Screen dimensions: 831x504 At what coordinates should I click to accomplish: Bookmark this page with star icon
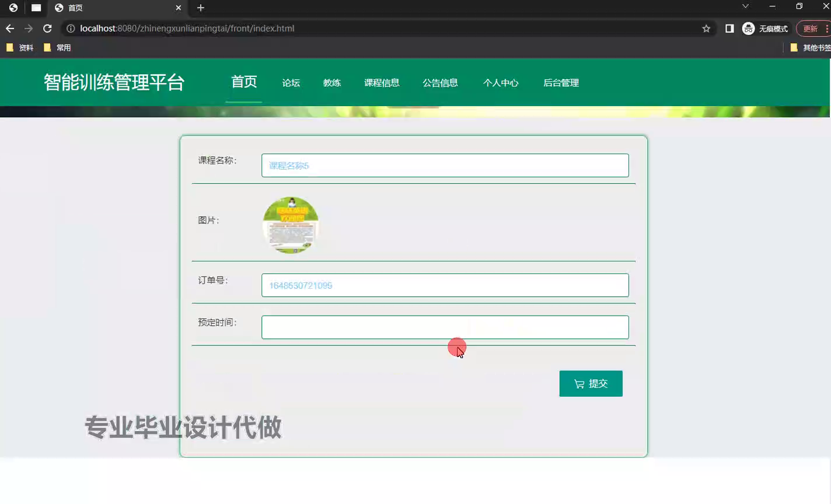tap(706, 29)
